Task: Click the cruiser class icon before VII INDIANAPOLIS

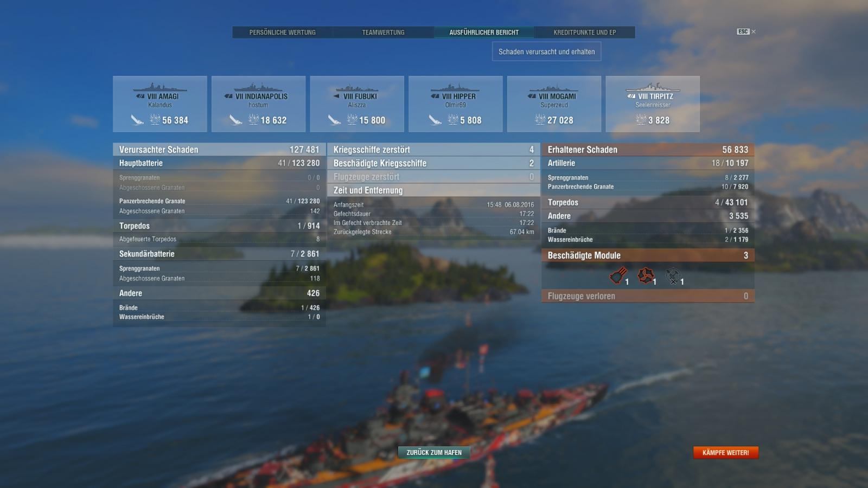Action: pos(228,97)
